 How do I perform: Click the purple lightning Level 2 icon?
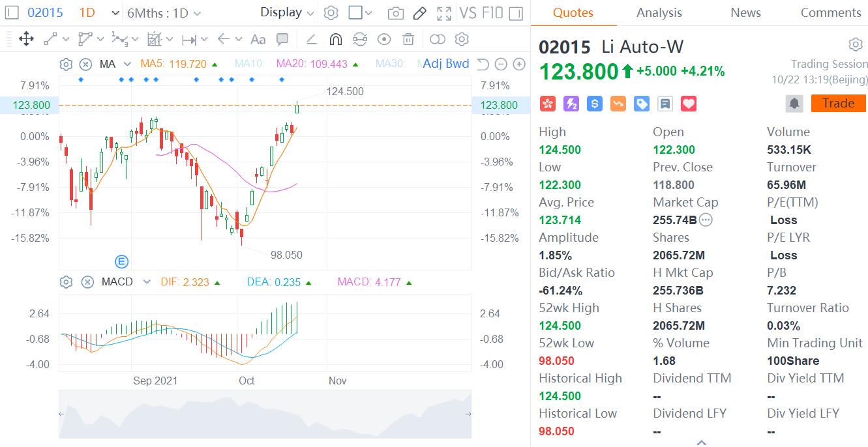point(571,104)
